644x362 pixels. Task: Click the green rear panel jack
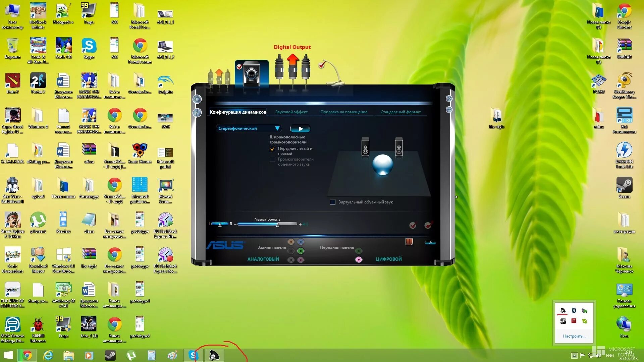[301, 250]
